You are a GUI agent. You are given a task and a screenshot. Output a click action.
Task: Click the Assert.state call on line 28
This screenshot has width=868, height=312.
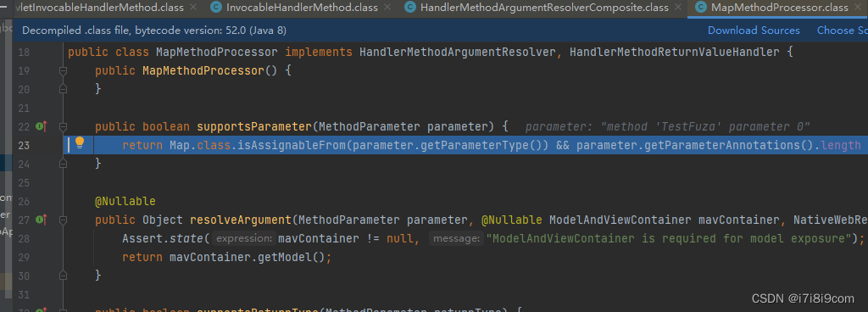164,238
